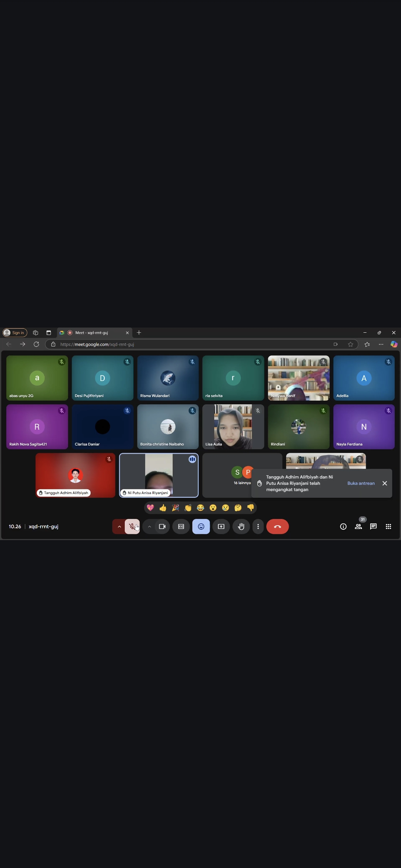
Task: Click the Lisa Aulia video tile
Action: [233, 427]
